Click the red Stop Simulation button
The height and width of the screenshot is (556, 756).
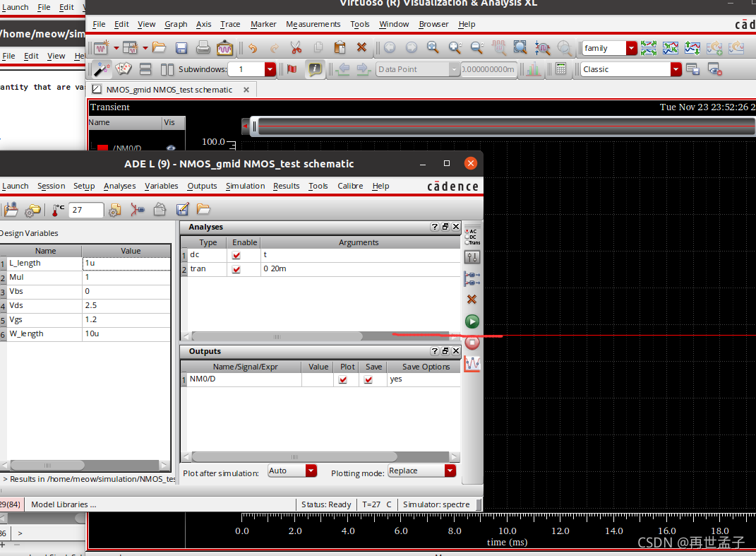click(472, 343)
